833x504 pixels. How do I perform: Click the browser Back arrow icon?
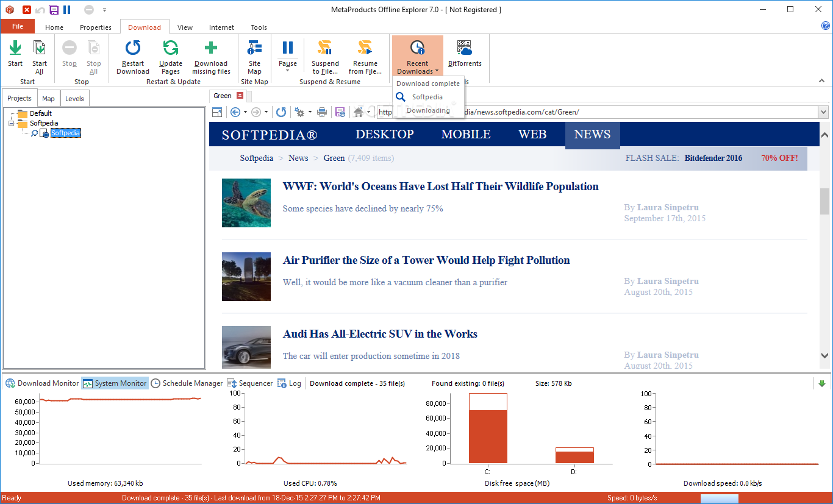pyautogui.click(x=235, y=112)
